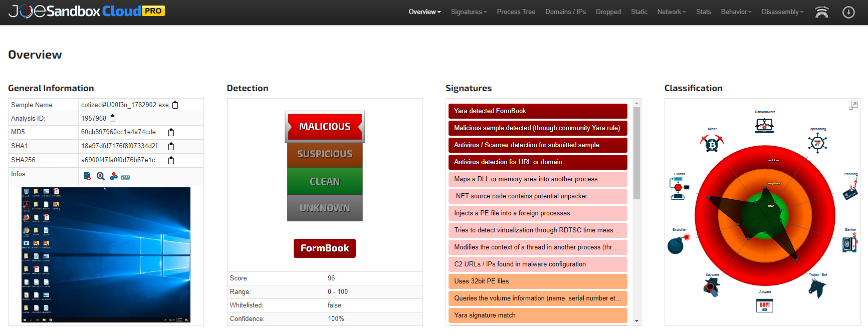Click the YARA Infos badge
This screenshot has width=868, height=335.
click(x=126, y=177)
